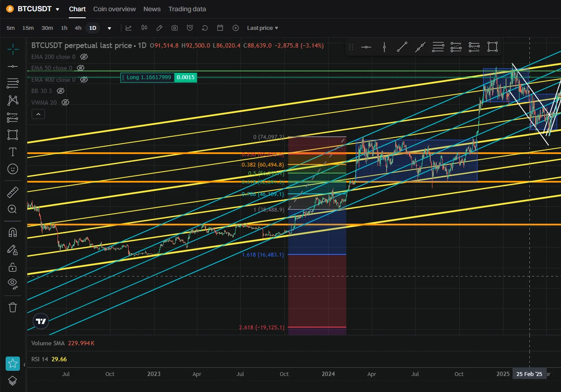Pick the rectangle in floating drawing toolbar
This screenshot has height=392, width=561.
(x=492, y=47)
